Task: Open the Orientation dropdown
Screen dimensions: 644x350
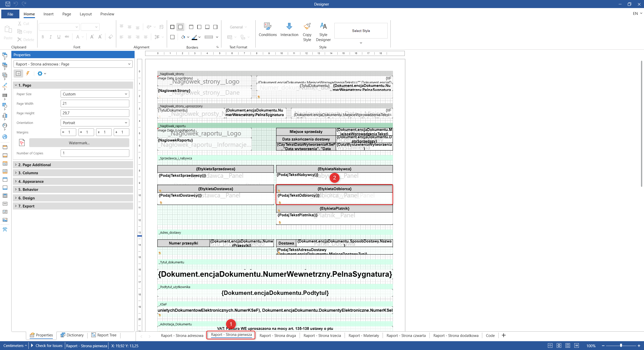Action: click(95, 123)
